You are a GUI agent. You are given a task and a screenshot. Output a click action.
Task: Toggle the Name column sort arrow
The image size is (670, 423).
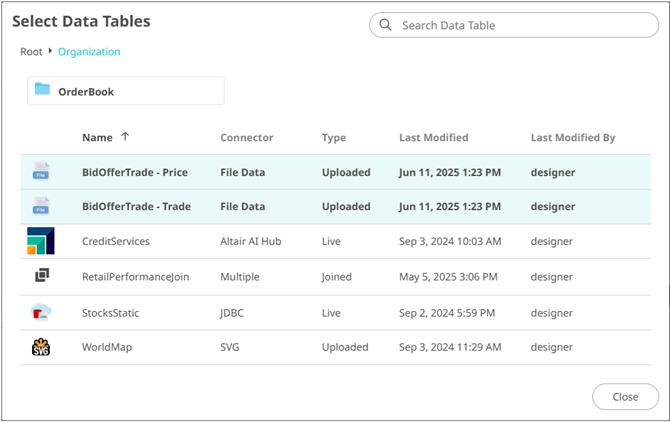125,137
